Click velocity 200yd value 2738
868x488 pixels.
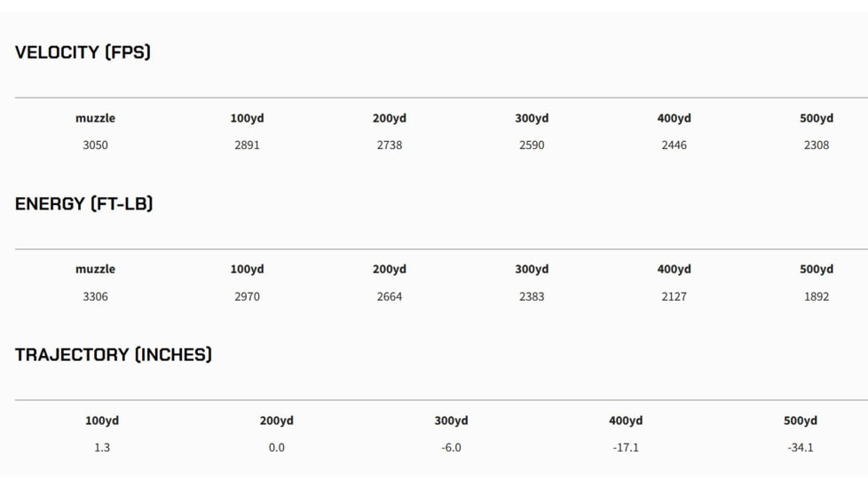tap(389, 145)
